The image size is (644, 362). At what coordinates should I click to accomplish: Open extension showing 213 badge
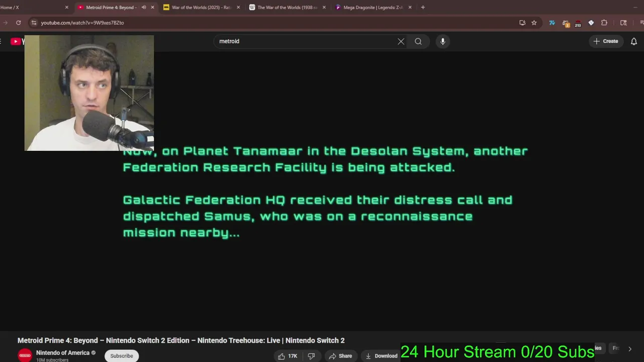point(578,23)
